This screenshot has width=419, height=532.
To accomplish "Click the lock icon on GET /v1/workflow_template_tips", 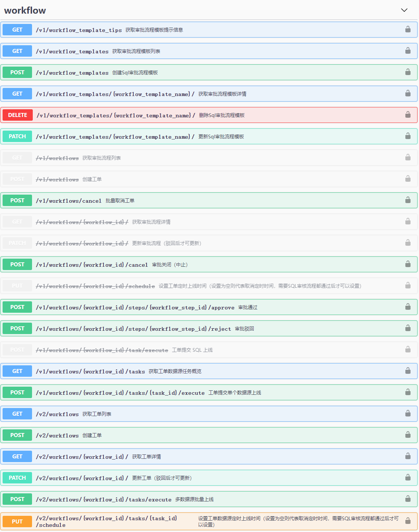I will pos(408,29).
